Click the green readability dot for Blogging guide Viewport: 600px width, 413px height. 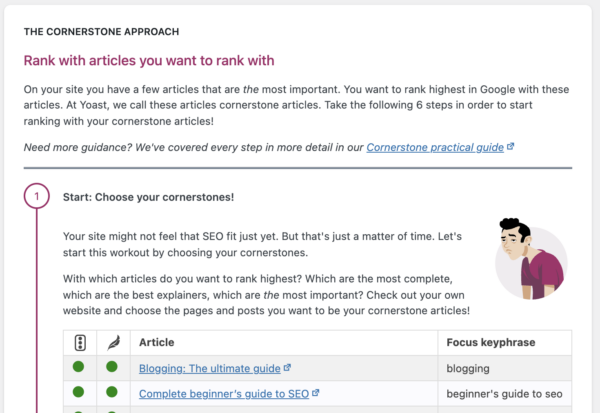[112, 368]
